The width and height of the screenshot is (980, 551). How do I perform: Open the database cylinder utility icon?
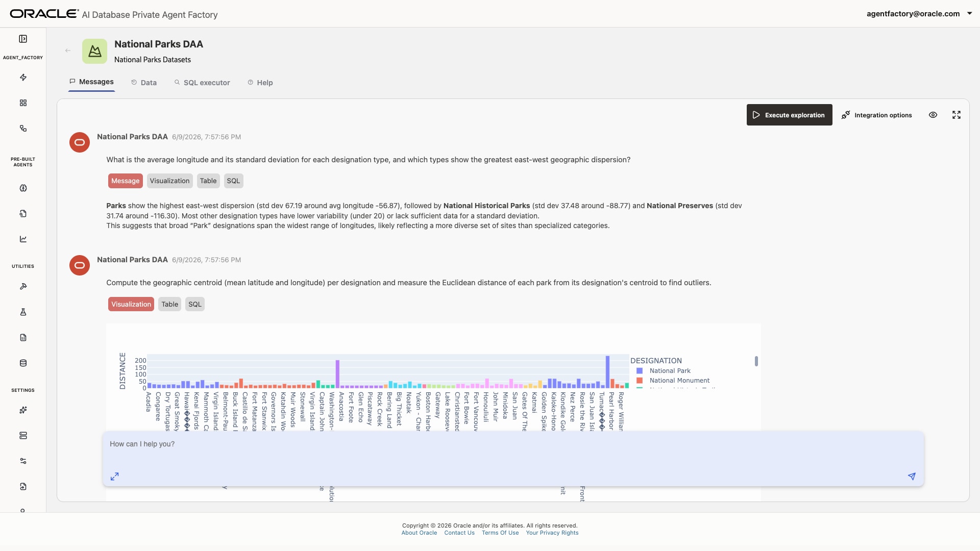click(23, 363)
